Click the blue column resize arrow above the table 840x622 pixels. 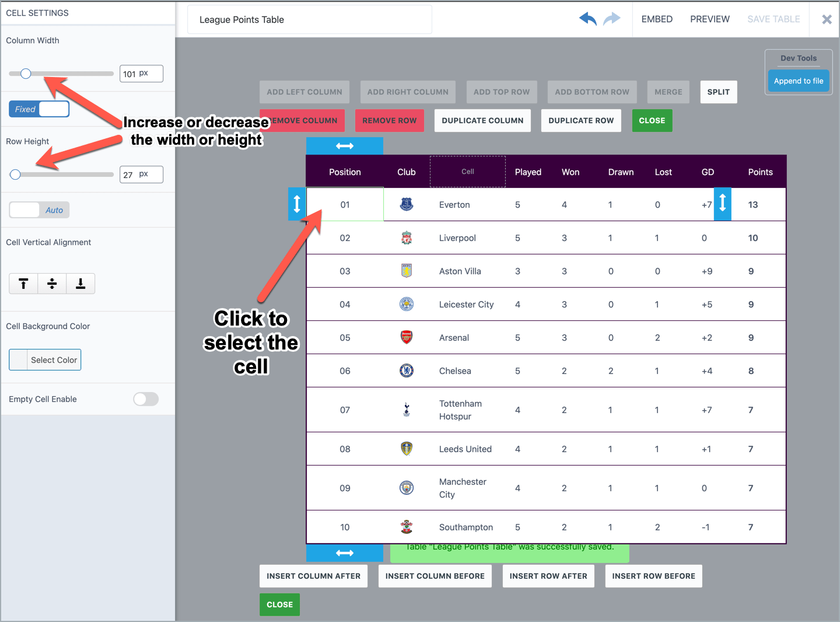[344, 145]
